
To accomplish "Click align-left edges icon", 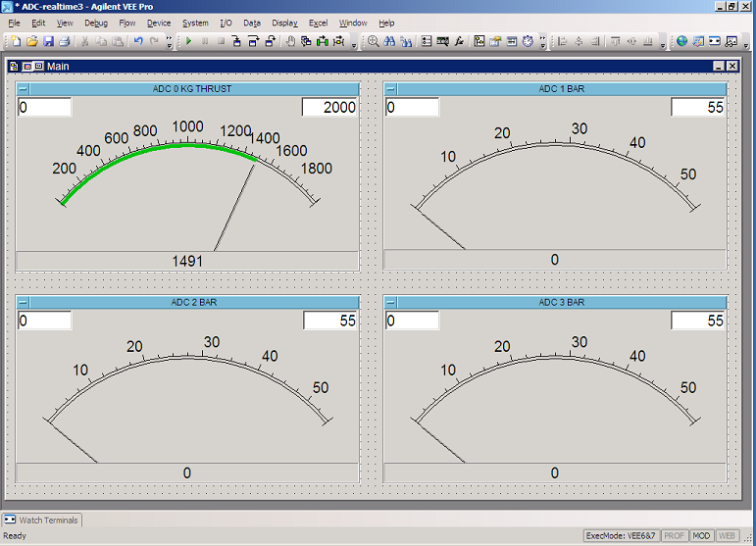I will (562, 41).
